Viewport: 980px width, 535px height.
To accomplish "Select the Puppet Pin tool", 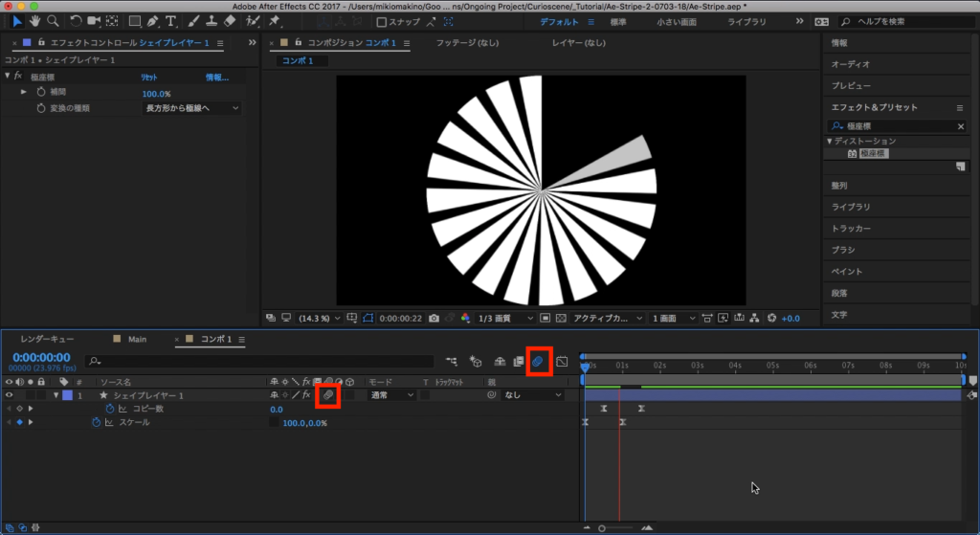I will pos(275,21).
